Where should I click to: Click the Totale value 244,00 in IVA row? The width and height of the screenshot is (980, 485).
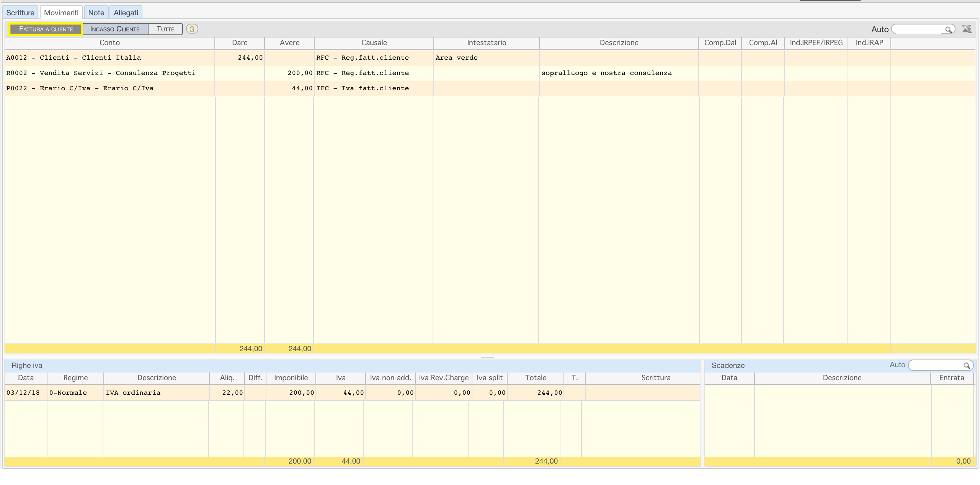[550, 393]
